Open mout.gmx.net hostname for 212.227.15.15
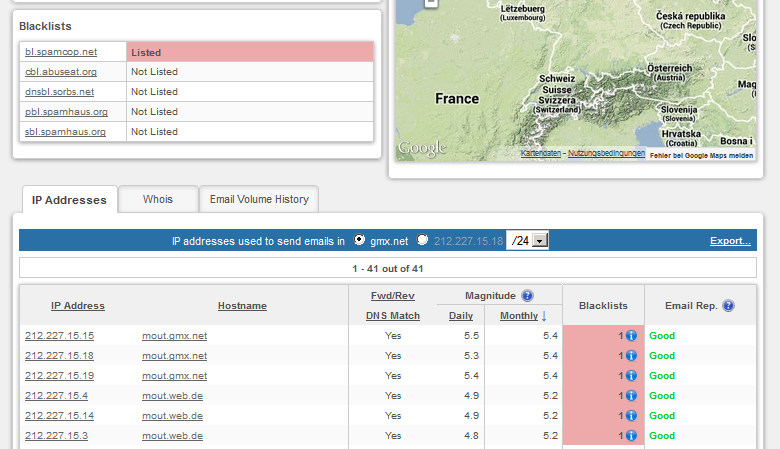 [x=175, y=336]
